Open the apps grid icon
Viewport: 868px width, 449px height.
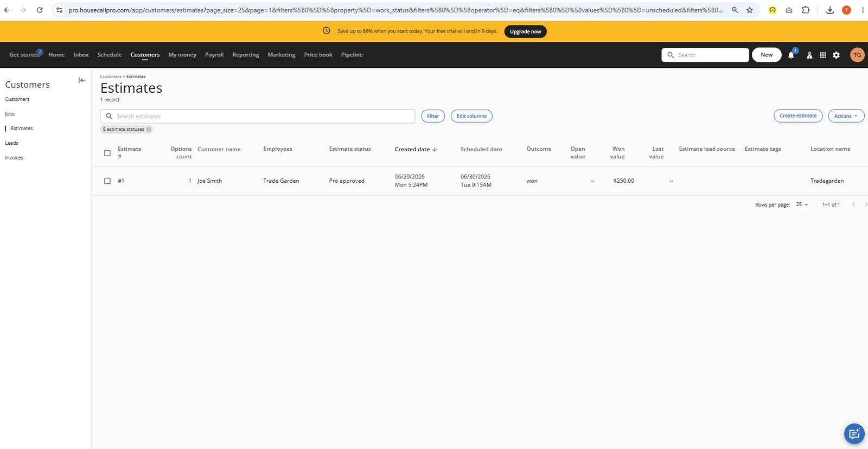coord(823,55)
